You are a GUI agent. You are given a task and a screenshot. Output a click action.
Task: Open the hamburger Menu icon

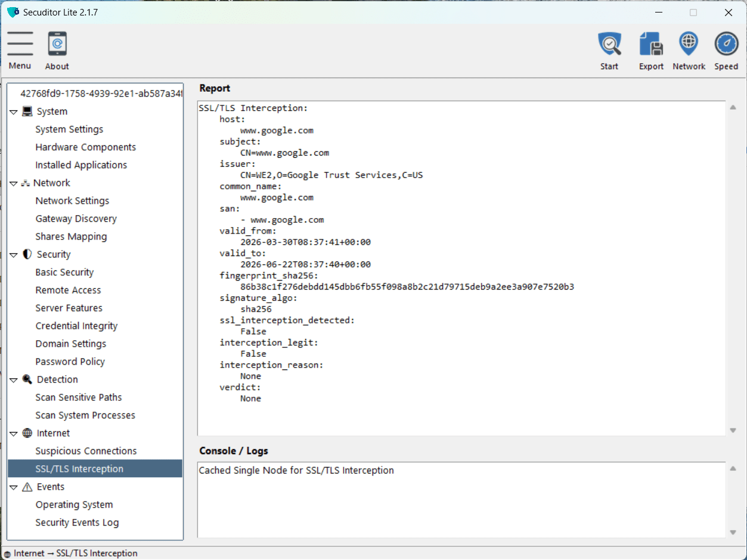pyautogui.click(x=20, y=43)
